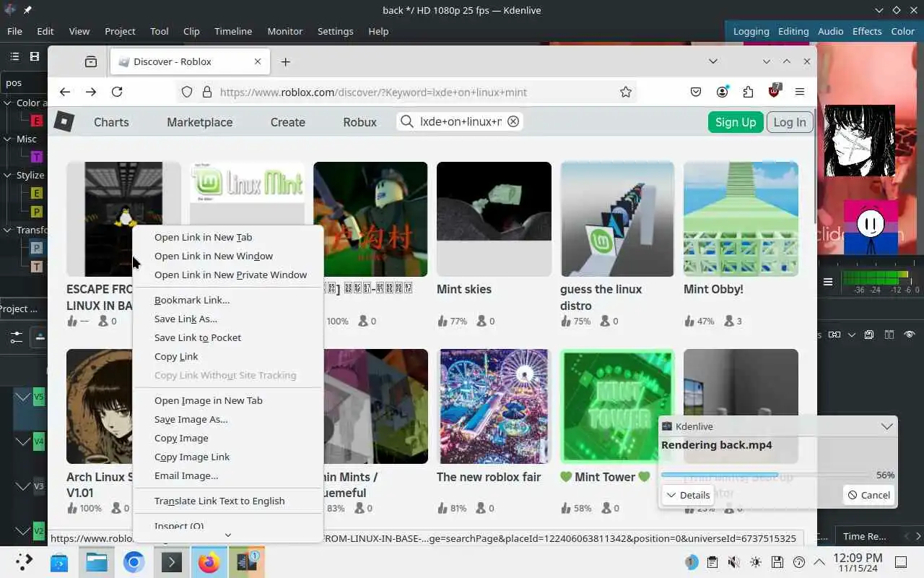Open the Charts link on Roblox

click(x=111, y=122)
